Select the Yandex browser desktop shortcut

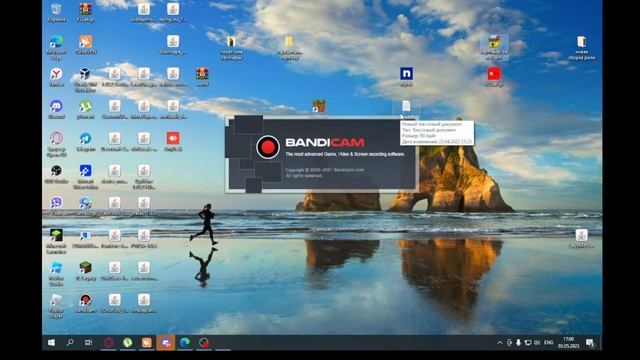pos(56,78)
